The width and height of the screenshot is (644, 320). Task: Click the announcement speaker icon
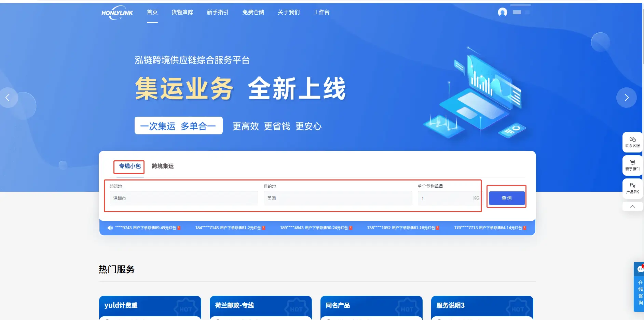(x=110, y=228)
